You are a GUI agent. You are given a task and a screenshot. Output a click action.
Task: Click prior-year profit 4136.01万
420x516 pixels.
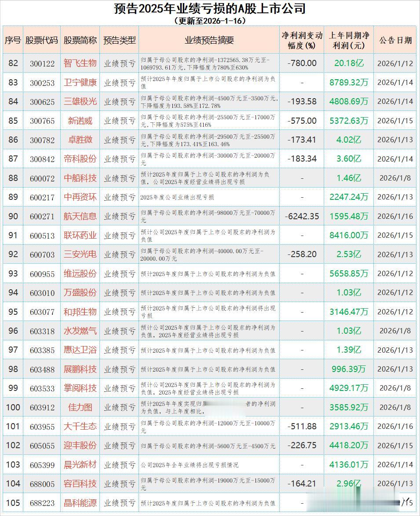(x=349, y=464)
